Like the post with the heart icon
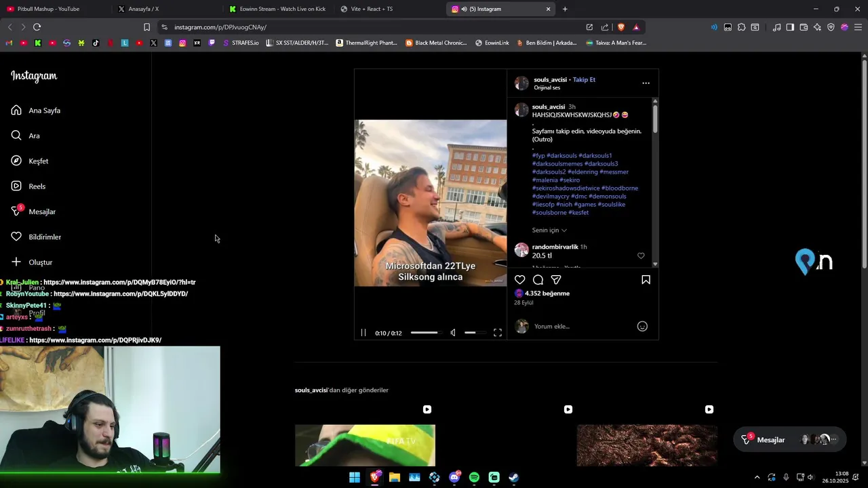Screen dimensions: 868x488 coord(520,280)
